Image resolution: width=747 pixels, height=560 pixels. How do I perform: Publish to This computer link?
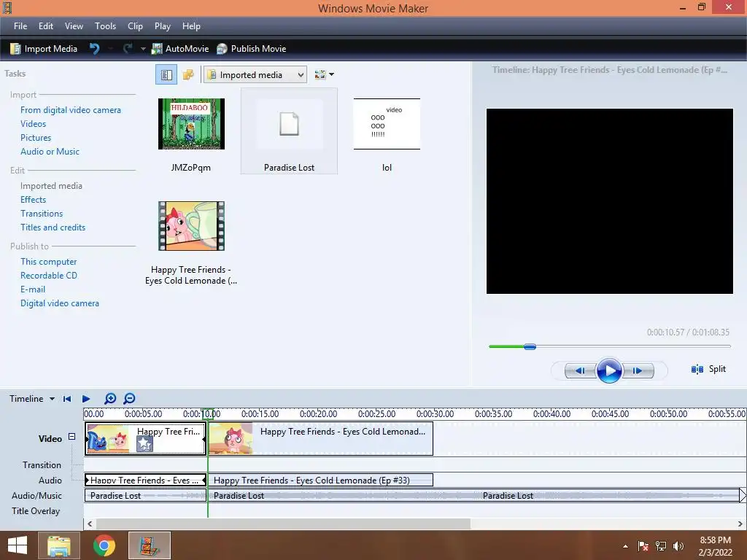point(49,262)
